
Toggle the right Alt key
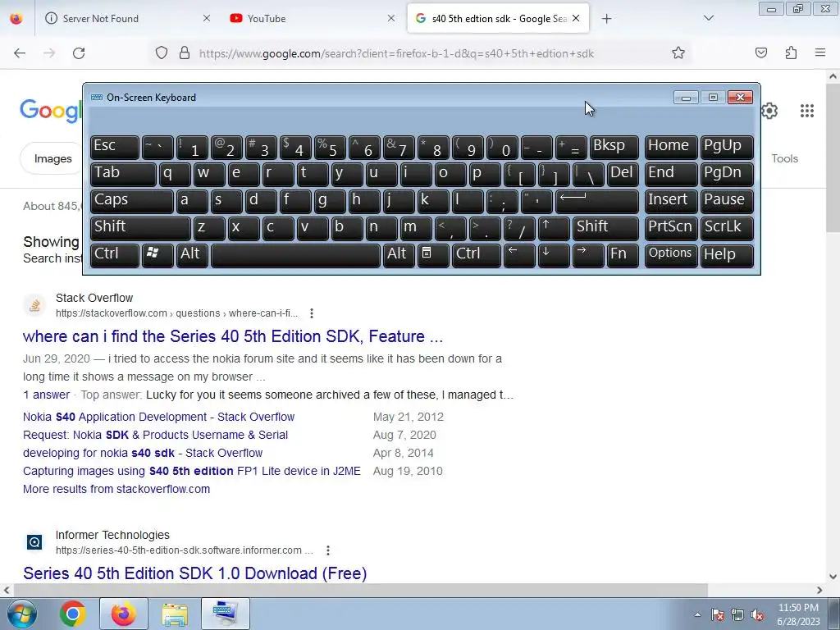(399, 254)
